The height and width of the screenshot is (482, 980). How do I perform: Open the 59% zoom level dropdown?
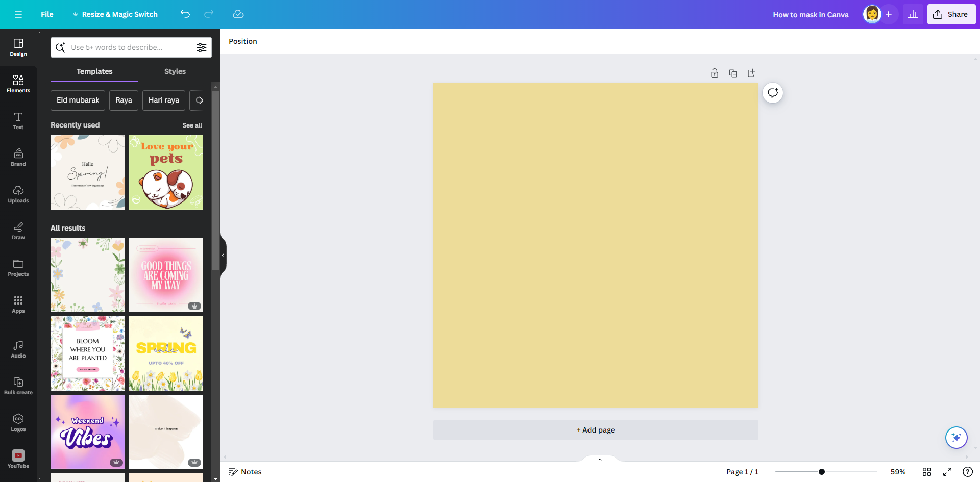tap(898, 472)
